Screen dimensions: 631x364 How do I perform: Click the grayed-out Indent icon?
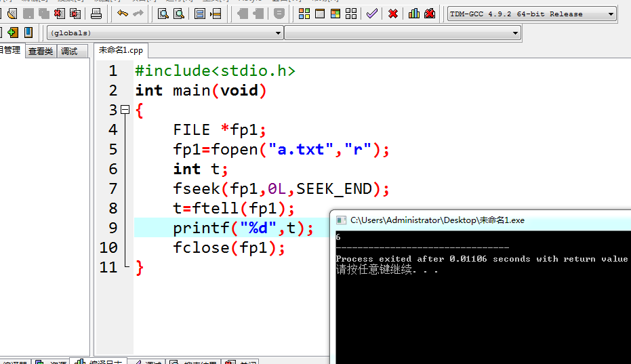[242, 14]
